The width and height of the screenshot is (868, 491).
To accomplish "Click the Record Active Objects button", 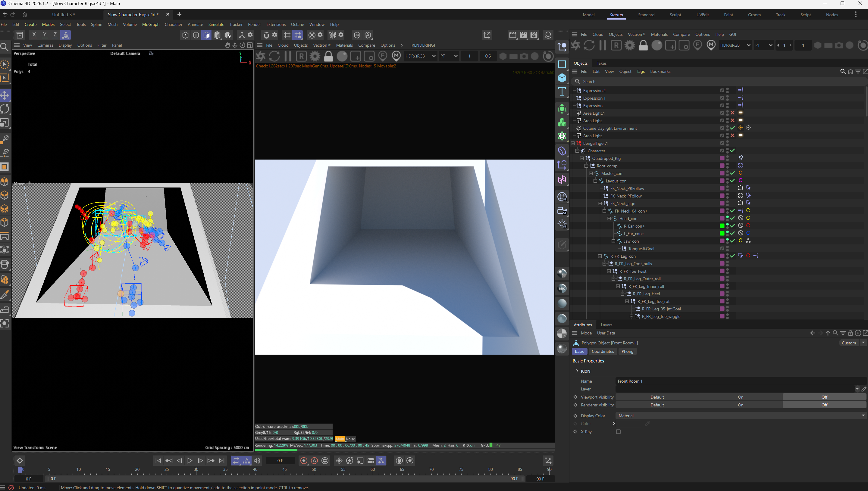I will pyautogui.click(x=304, y=461).
